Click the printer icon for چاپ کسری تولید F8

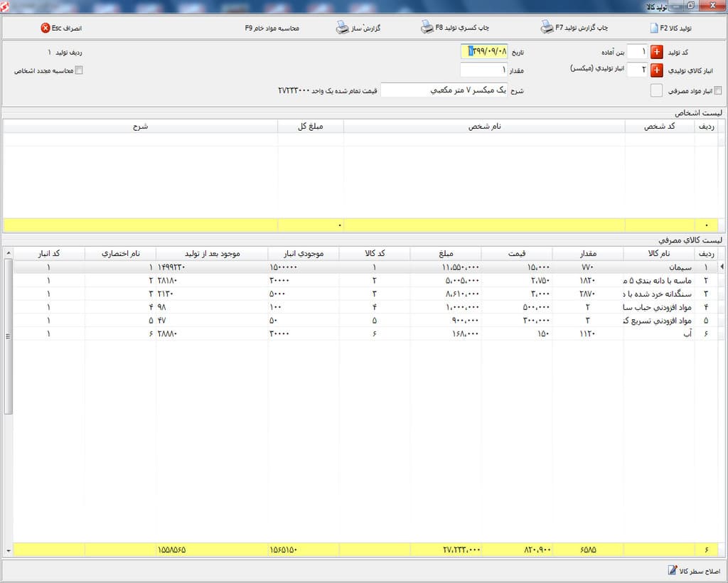coord(427,27)
